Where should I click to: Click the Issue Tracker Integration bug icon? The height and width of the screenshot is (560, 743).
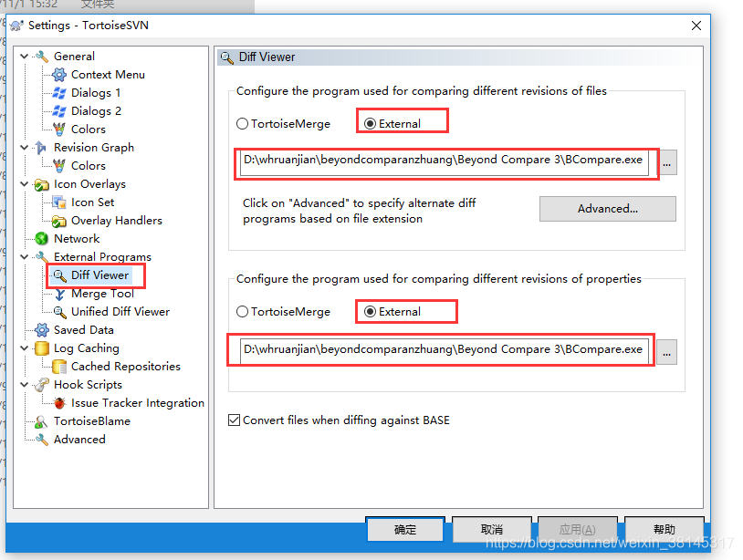(59, 403)
